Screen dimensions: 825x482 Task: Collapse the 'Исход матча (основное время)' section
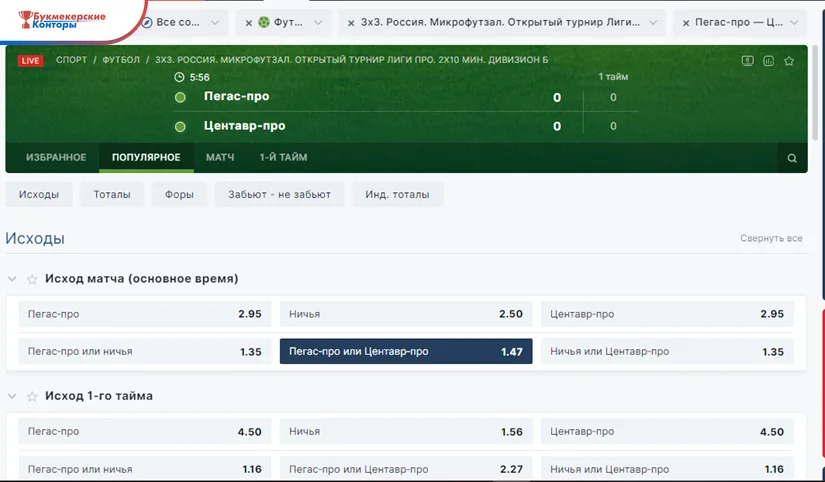click(12, 279)
